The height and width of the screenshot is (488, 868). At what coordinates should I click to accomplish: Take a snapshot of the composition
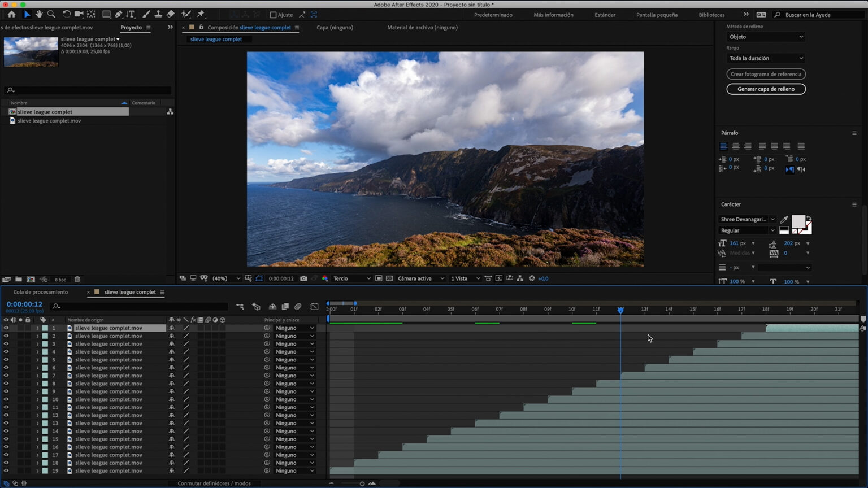click(x=304, y=278)
